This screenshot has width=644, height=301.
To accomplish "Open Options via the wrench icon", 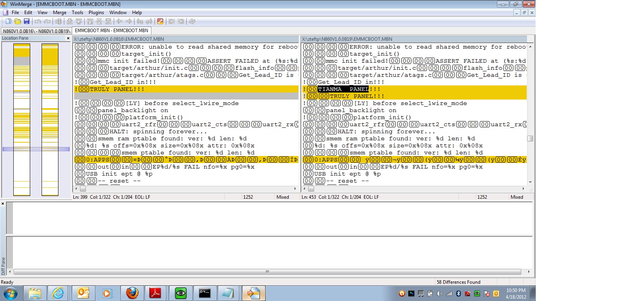I will pos(160,22).
